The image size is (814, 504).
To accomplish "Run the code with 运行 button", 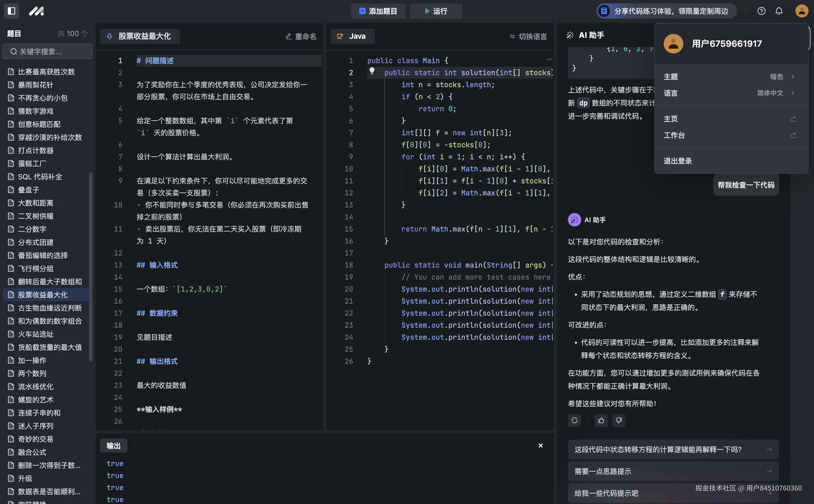I will click(x=436, y=11).
